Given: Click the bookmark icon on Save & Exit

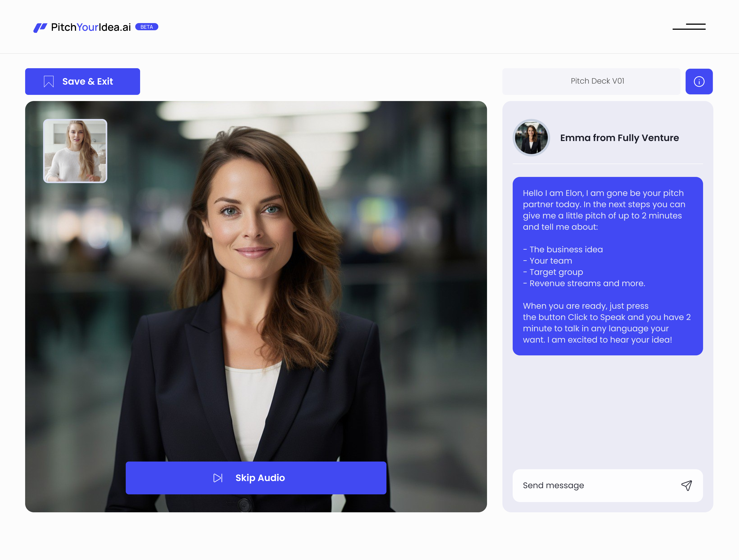Looking at the screenshot, I should point(49,82).
